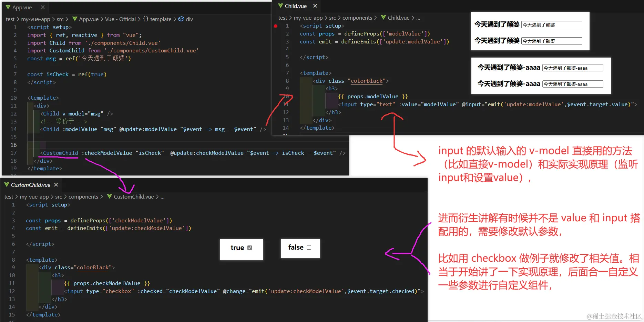Click the './components/CustomChild.vue' import path
Image resolution: width=644 pixels, height=322 pixels.
(x=151, y=50)
